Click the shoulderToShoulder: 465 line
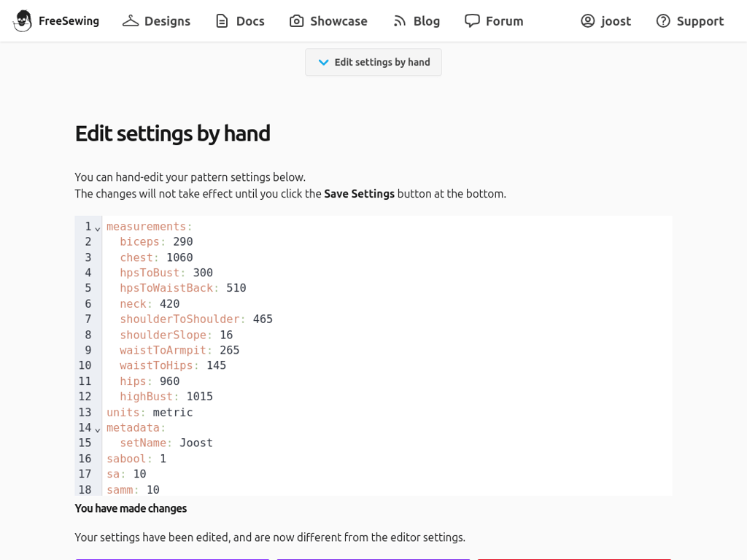The width and height of the screenshot is (747, 560). tap(196, 319)
